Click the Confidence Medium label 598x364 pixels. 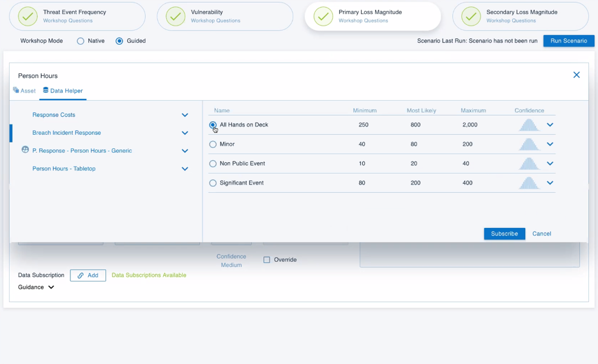(x=231, y=261)
